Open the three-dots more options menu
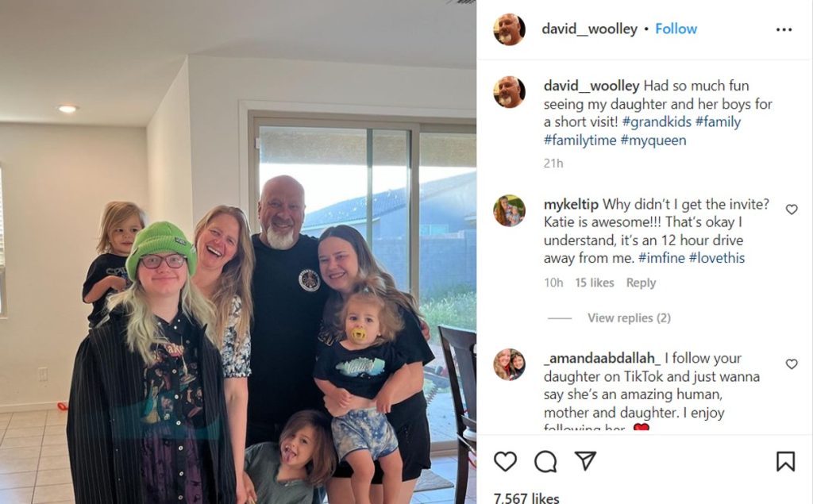Screen dimensions: 813x504 (x=784, y=29)
